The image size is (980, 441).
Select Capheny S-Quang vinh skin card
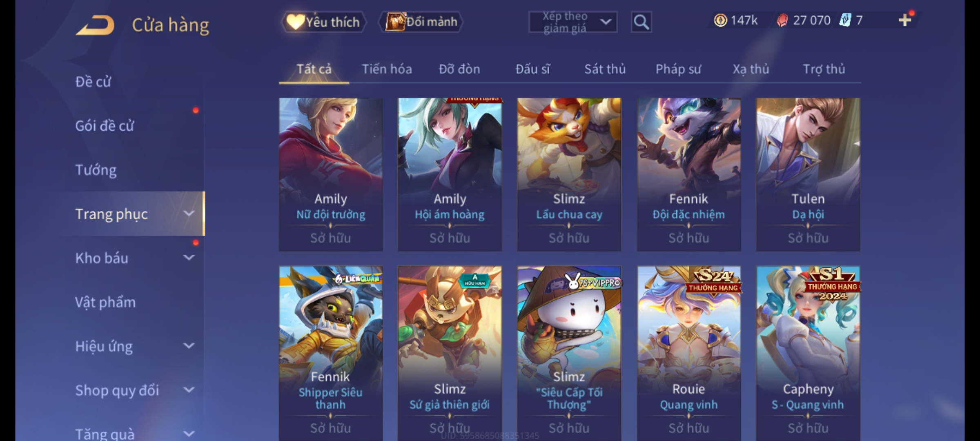[x=808, y=353]
